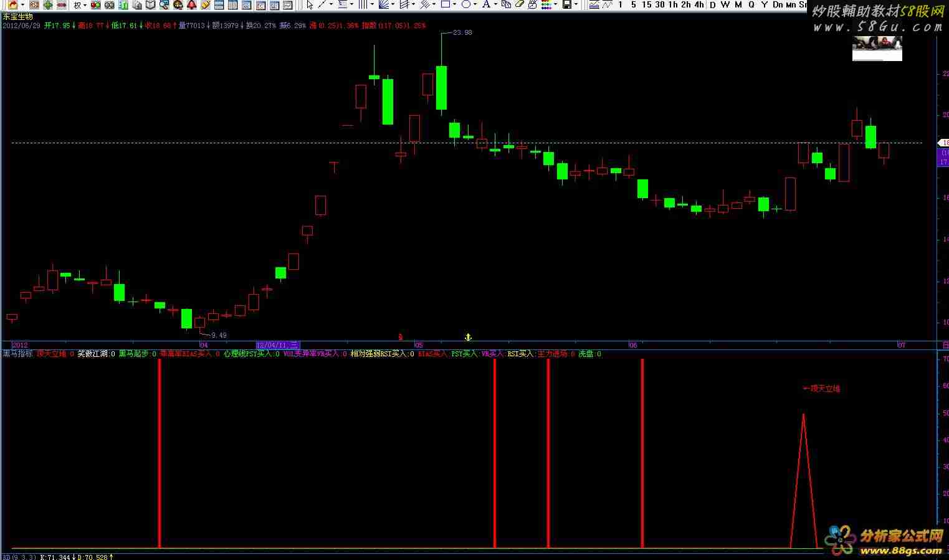Click the copy drawings icon
Viewport: 949px width, 560px height.
tap(507, 5)
